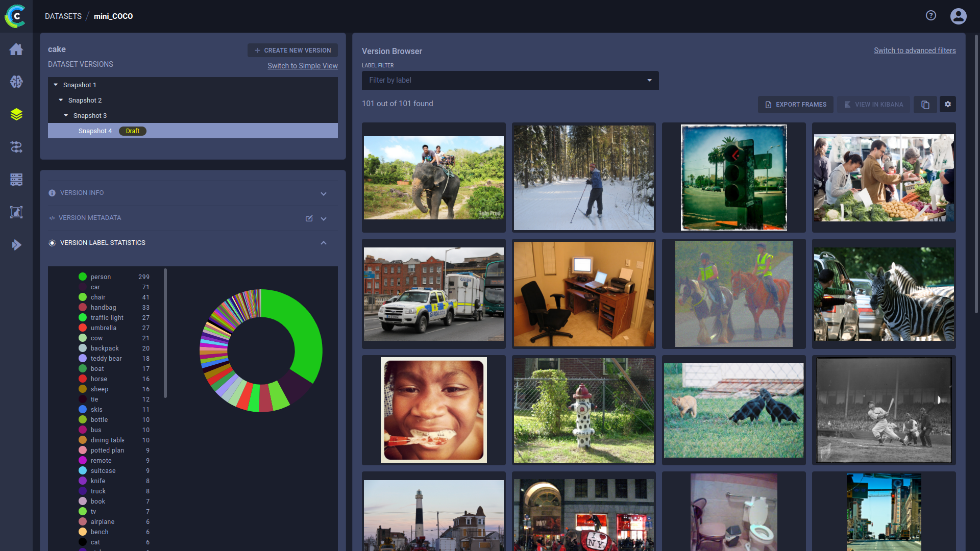Click the umbrella label color swatch
Image resolution: width=980 pixels, height=551 pixels.
[x=83, y=328]
